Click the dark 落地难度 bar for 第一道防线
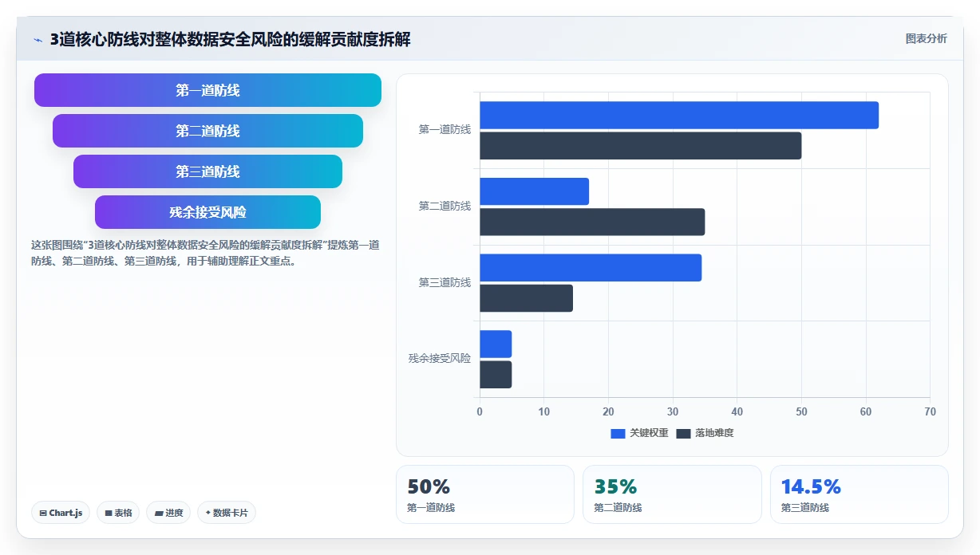 pos(640,146)
